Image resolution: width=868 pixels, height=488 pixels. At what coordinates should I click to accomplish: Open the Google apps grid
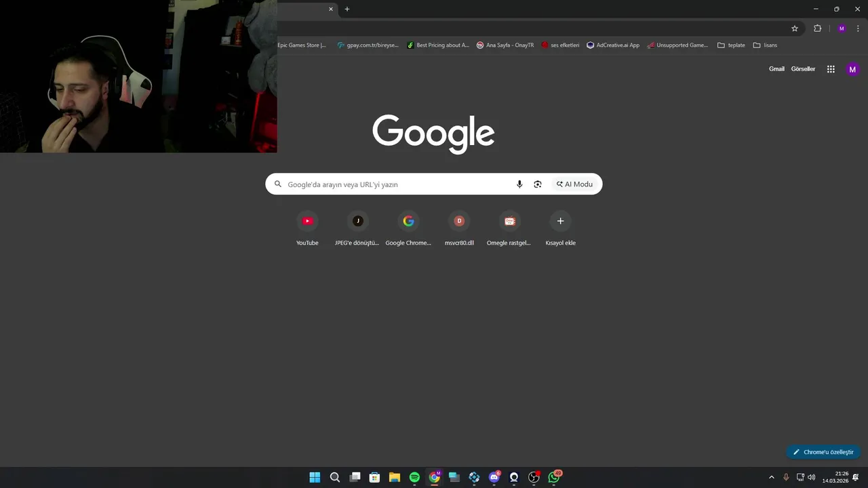[831, 69]
